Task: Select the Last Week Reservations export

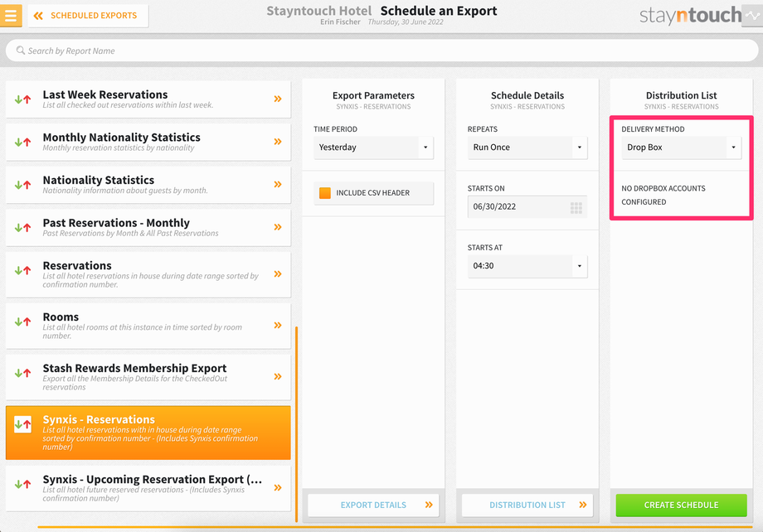Action: tap(148, 99)
